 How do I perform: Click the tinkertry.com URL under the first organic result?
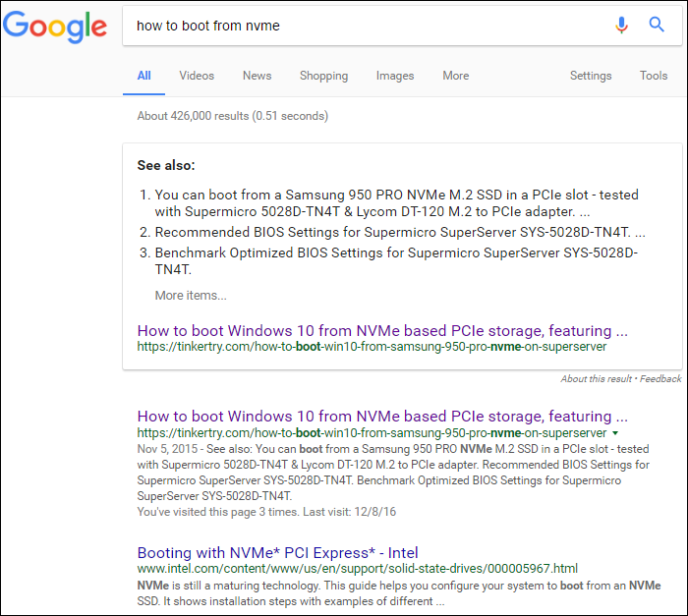click(x=372, y=433)
